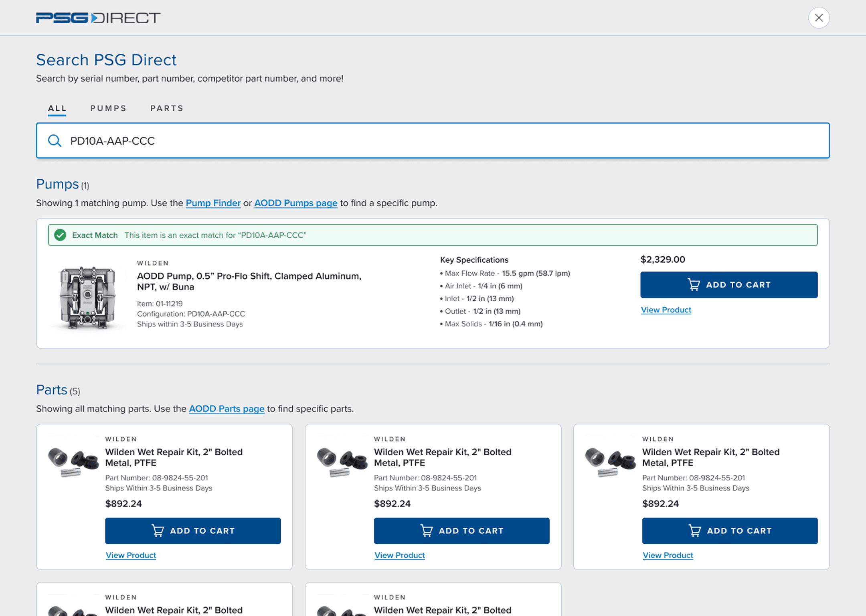Image resolution: width=866 pixels, height=616 pixels.
Task: Click View Product under the pump price
Action: click(666, 310)
